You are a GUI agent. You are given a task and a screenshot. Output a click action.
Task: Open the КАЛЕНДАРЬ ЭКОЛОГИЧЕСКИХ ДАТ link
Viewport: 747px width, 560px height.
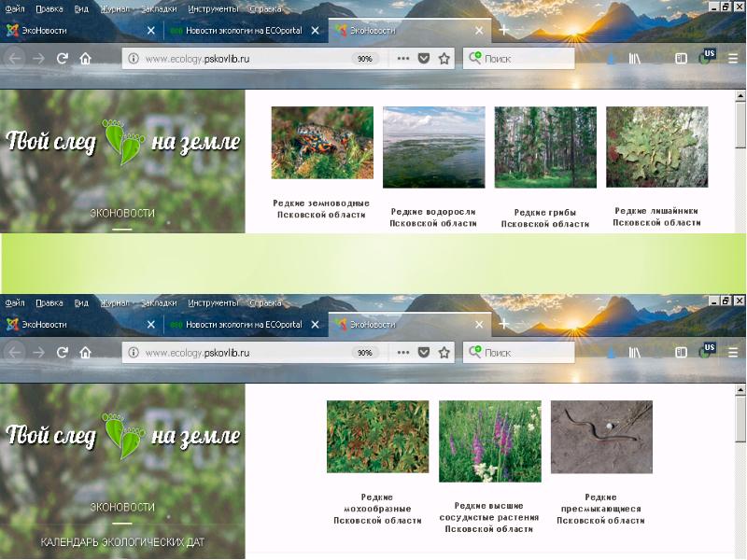point(121,542)
